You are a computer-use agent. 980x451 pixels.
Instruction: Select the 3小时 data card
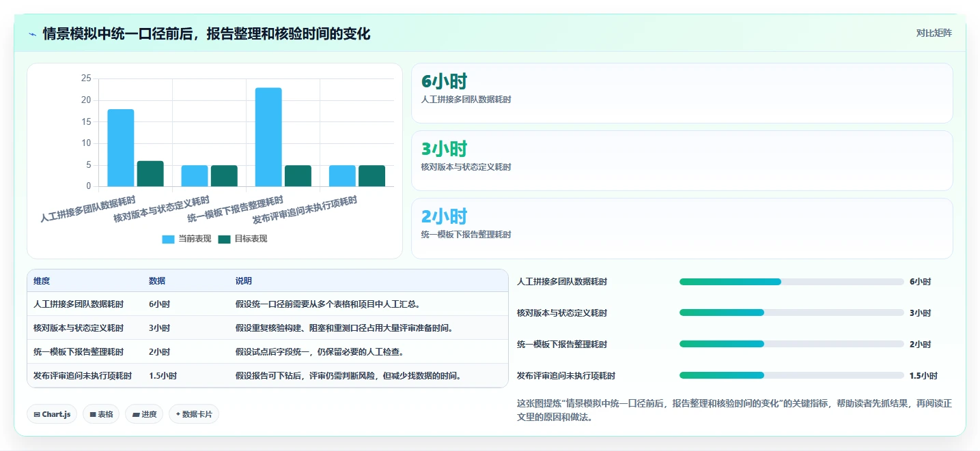682,160
